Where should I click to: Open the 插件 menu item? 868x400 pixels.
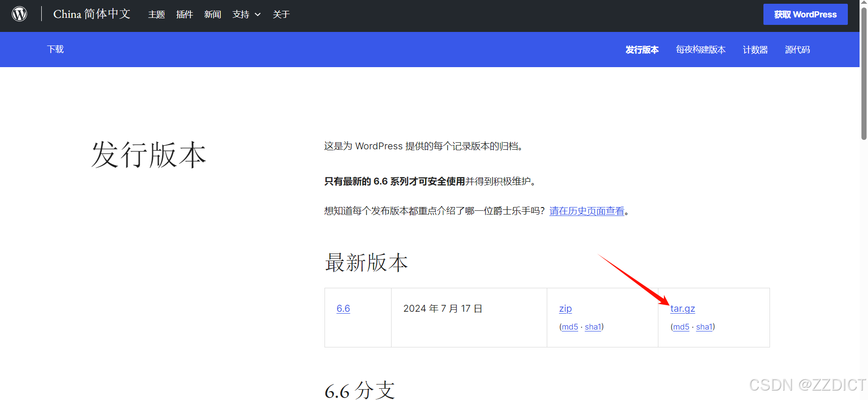click(185, 15)
